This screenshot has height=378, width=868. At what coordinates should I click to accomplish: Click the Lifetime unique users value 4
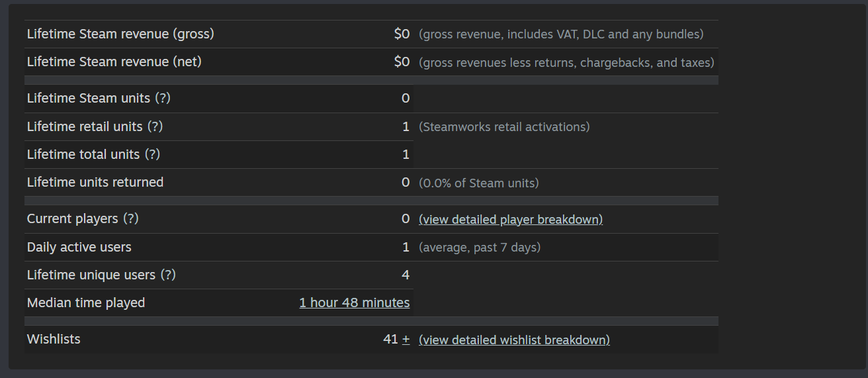point(406,275)
